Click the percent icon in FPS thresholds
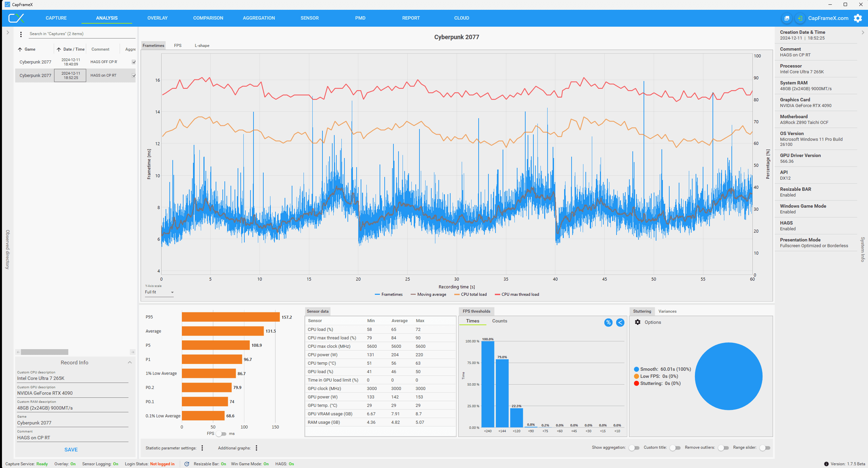The image size is (868, 468). point(608,322)
